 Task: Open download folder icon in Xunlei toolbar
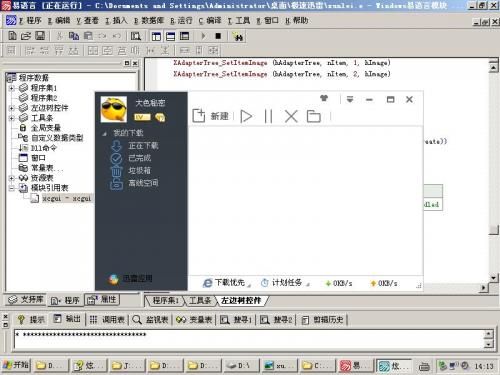pyautogui.click(x=313, y=116)
